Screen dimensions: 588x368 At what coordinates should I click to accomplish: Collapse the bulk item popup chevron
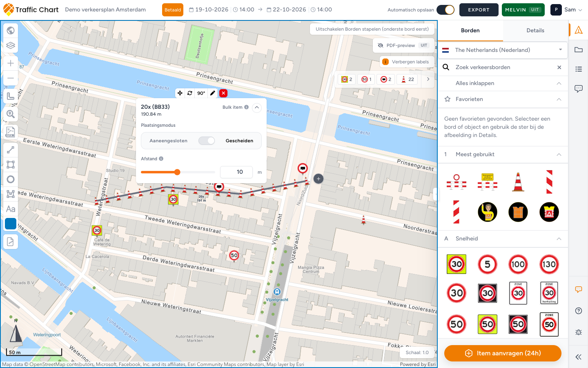pos(257,108)
